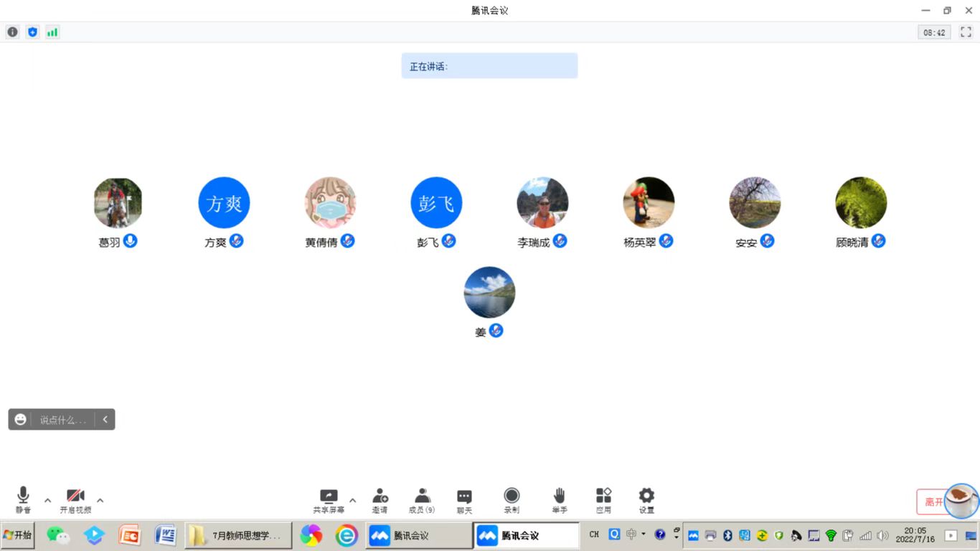Raise hand using 举手 icon
The width and height of the screenshot is (980, 551).
(x=560, y=501)
